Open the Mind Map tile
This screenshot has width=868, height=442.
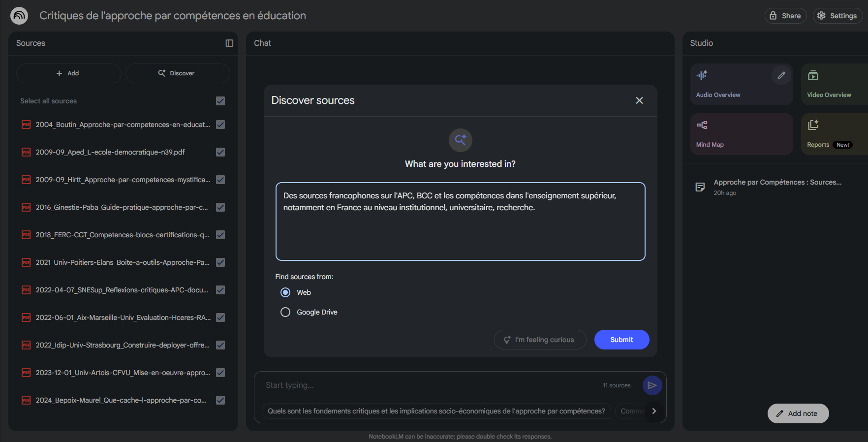click(x=741, y=134)
